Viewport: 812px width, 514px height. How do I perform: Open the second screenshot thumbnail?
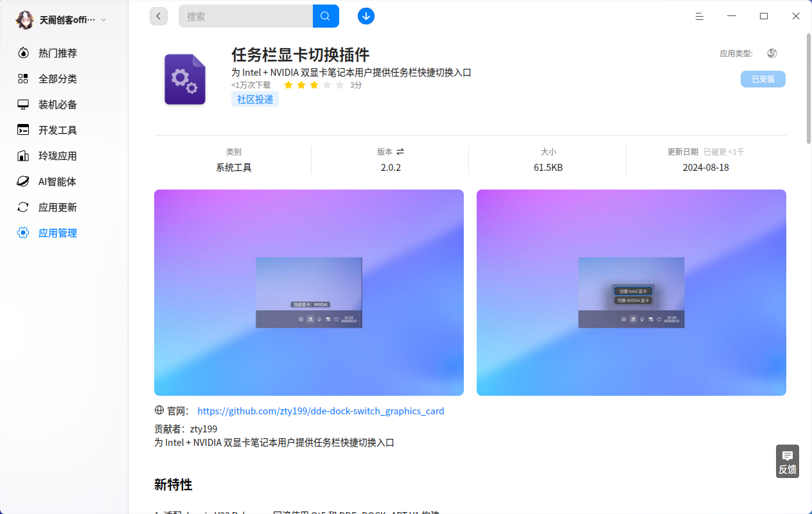pos(631,292)
